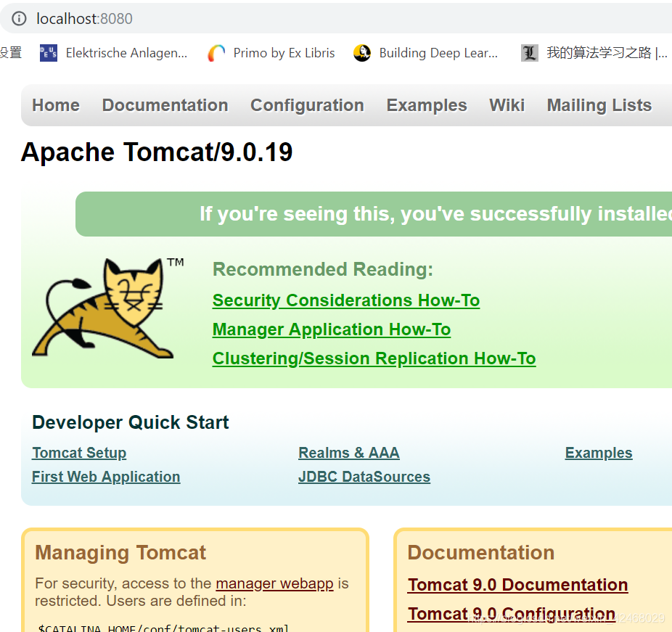
Task: Open the manager webapp link
Action: tap(274, 583)
